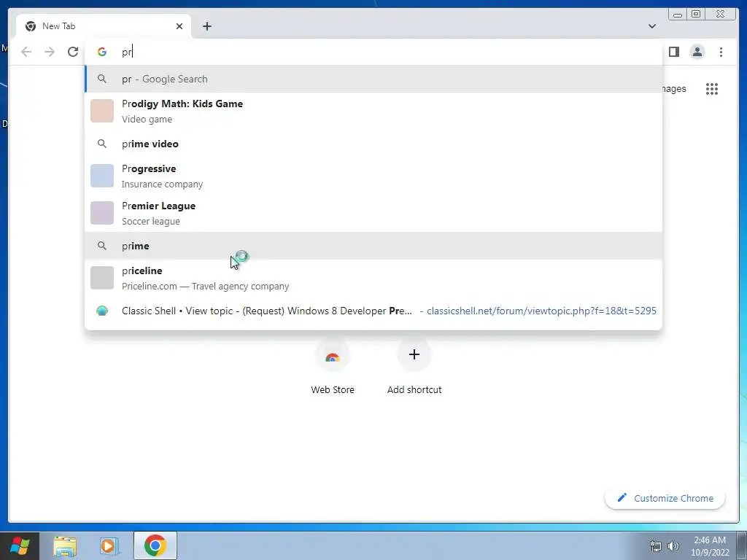The width and height of the screenshot is (747, 560).
Task: Open a new tab with plus button
Action: point(206,26)
